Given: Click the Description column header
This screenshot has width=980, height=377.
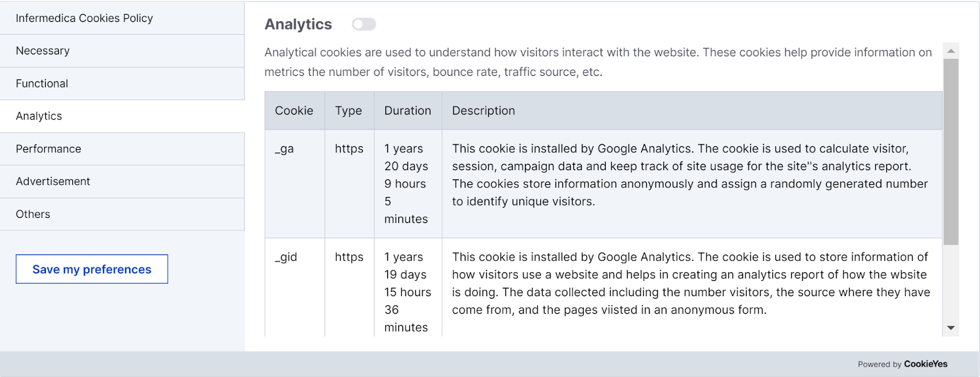Looking at the screenshot, I should (483, 111).
